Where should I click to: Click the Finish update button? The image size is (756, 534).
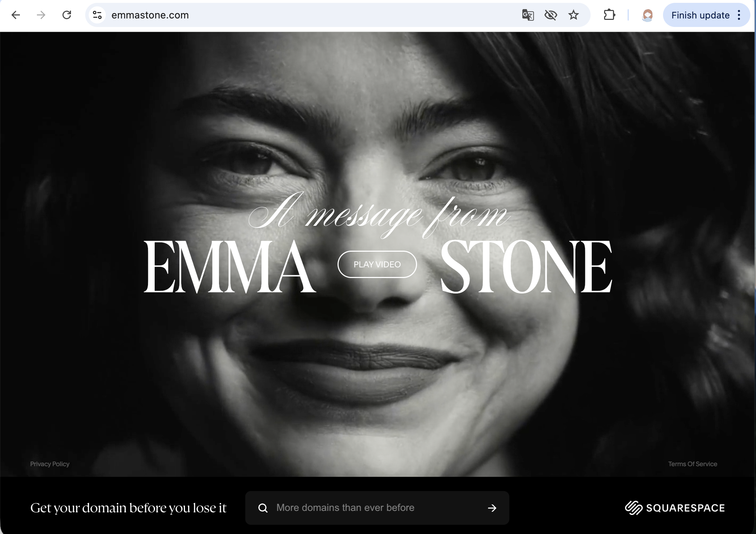[700, 15]
